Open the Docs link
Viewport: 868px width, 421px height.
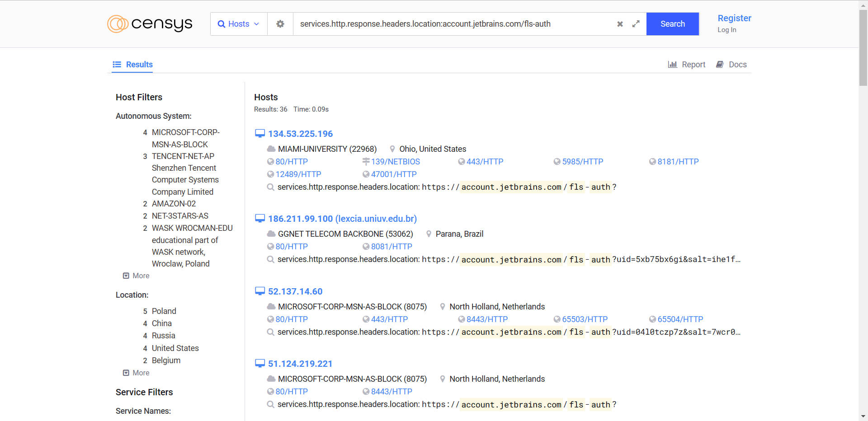(x=731, y=65)
